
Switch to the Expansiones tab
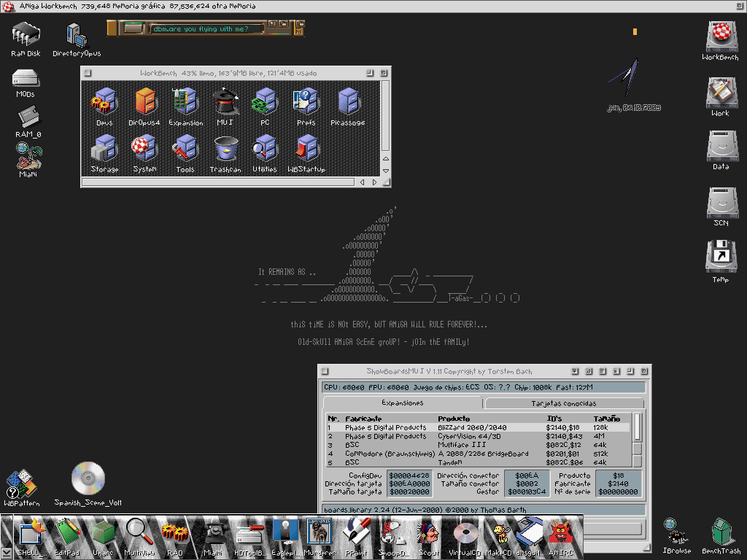click(403, 402)
